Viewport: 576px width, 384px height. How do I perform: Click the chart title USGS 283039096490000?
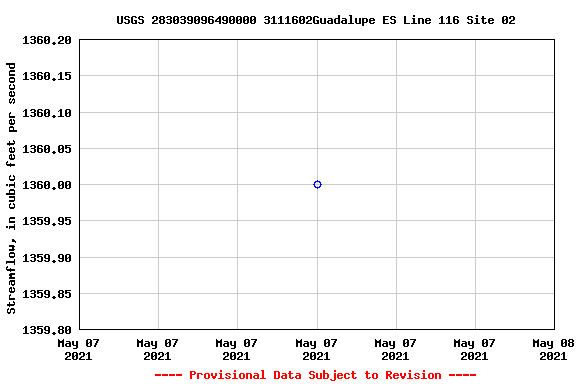coord(316,20)
